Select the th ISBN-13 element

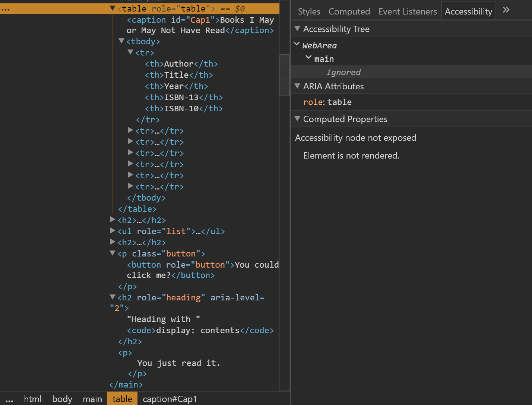point(184,98)
